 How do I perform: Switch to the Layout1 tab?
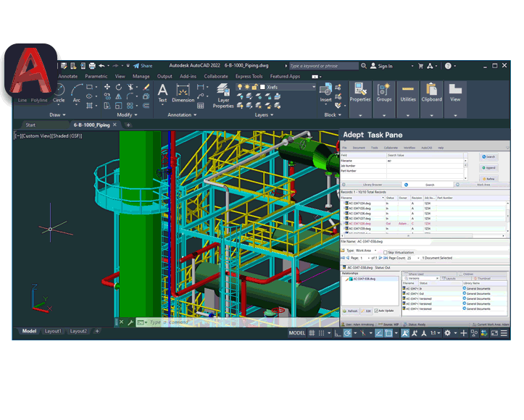click(53, 331)
